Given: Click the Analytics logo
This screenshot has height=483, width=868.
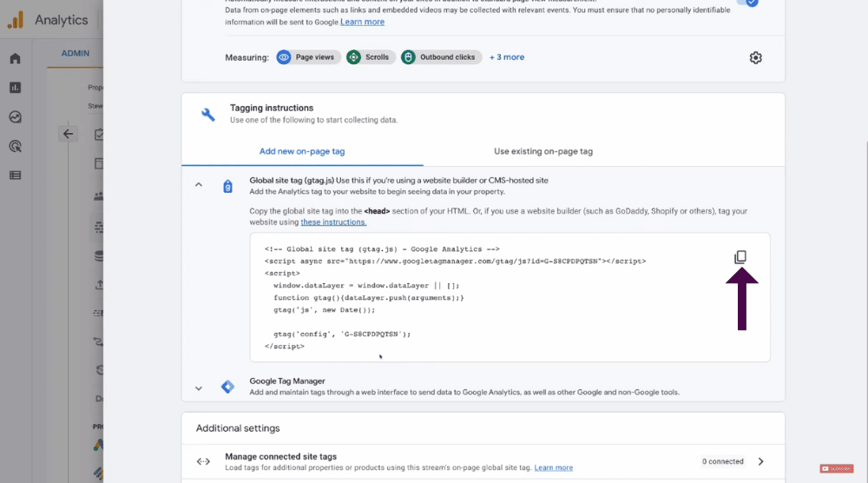Looking at the screenshot, I should 16,20.
